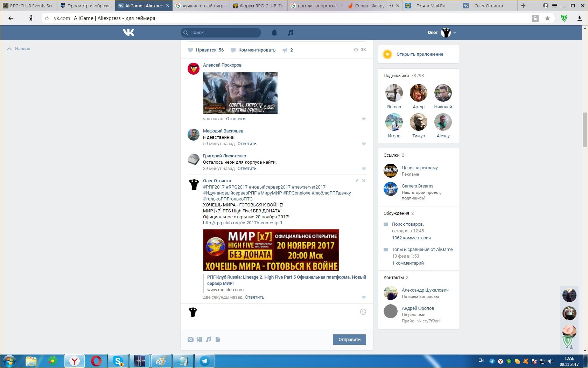Open subscriber Артур's avatar
Screen dimensions: 588x368
419,93
